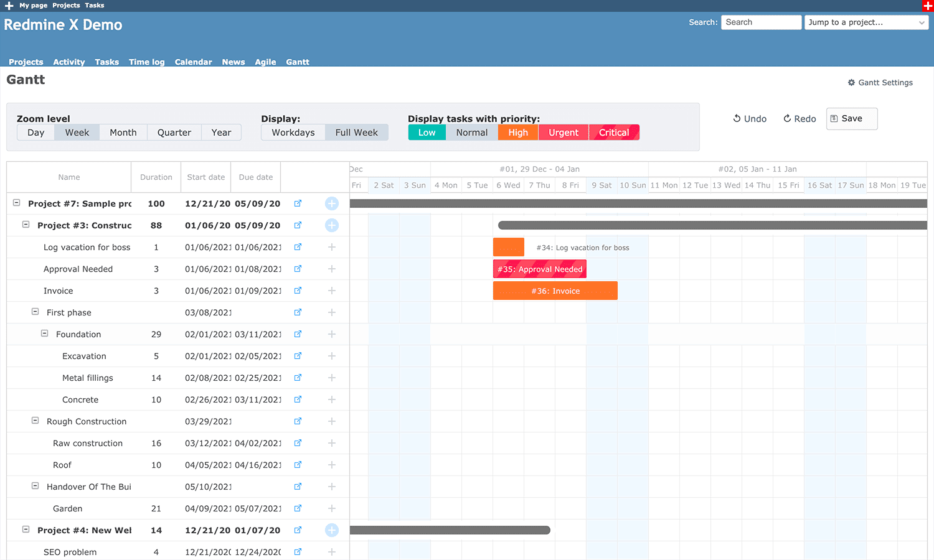Open the Agile tab
934x560 pixels.
tap(265, 62)
